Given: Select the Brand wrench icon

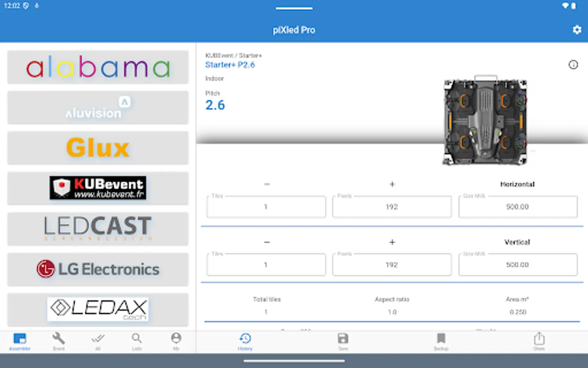Looking at the screenshot, I should pyautogui.click(x=58, y=341).
